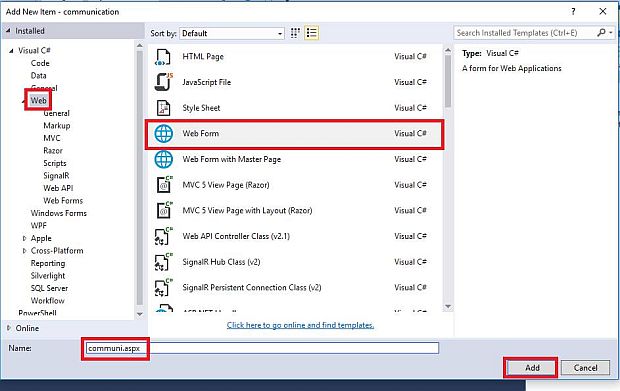620x391 pixels.
Task: Select the WPF category
Action: pos(38,225)
